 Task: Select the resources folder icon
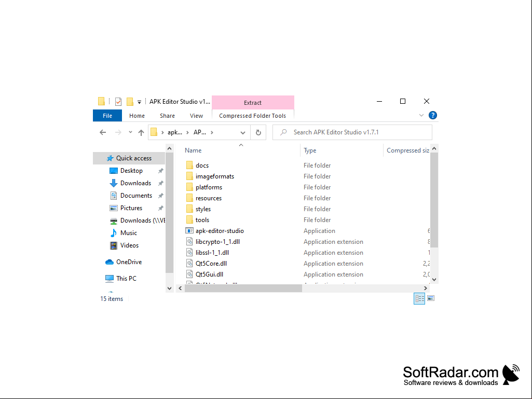click(189, 198)
